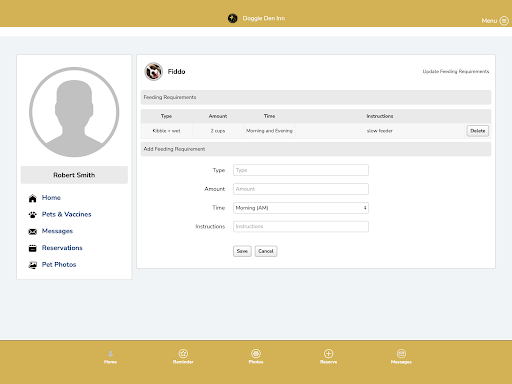Image resolution: width=512 pixels, height=384 pixels.
Task: Click the Doggie Den Inn logo icon
Action: point(233,18)
